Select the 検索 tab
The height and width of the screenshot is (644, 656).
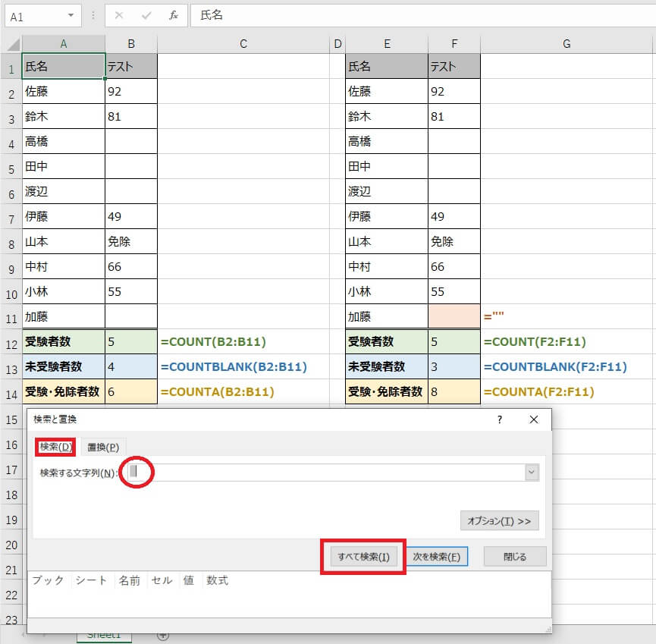coord(55,448)
